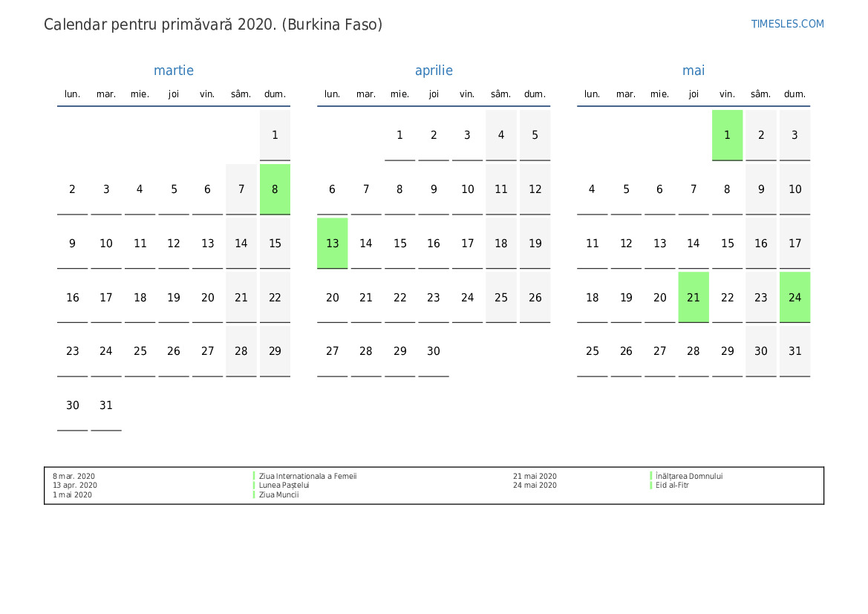The width and height of the screenshot is (868, 614).
Task: Click legend date '1 mai 2020'
Action: pos(72,494)
